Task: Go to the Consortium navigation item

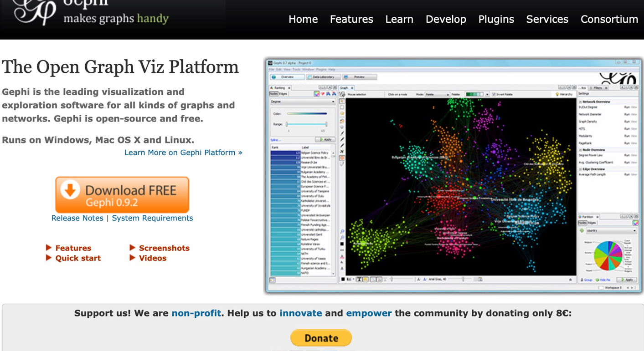Action: tap(609, 19)
